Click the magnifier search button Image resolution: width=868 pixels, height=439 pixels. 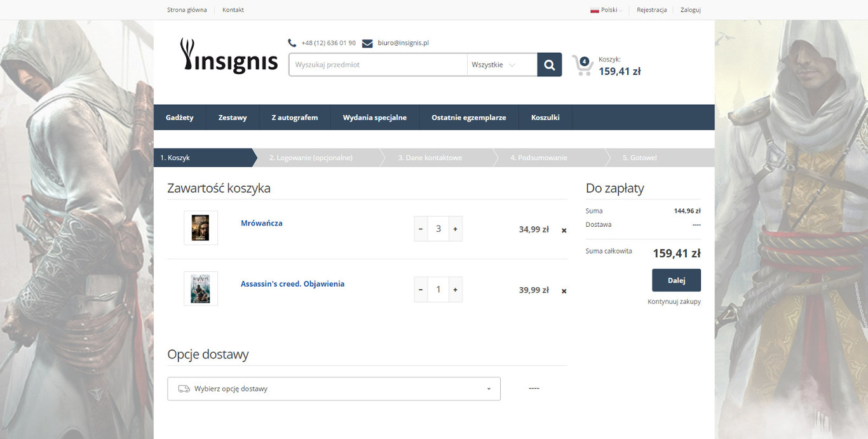point(550,65)
